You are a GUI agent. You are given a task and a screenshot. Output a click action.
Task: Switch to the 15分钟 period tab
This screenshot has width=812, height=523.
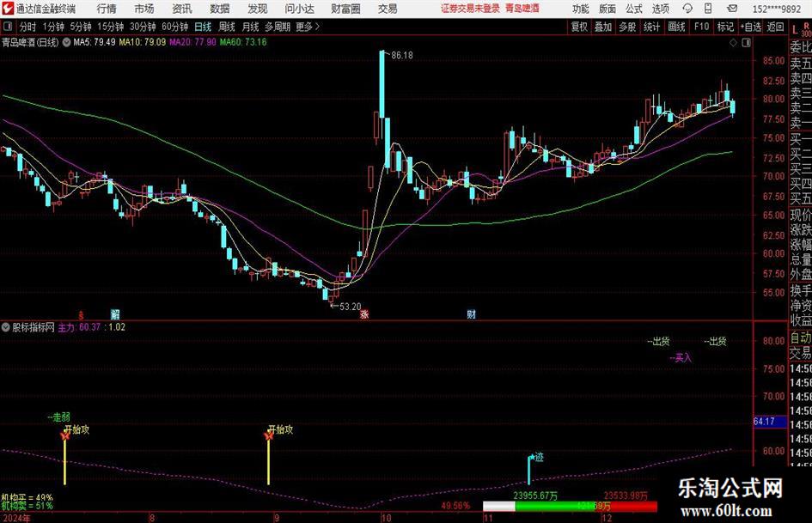click(x=110, y=27)
